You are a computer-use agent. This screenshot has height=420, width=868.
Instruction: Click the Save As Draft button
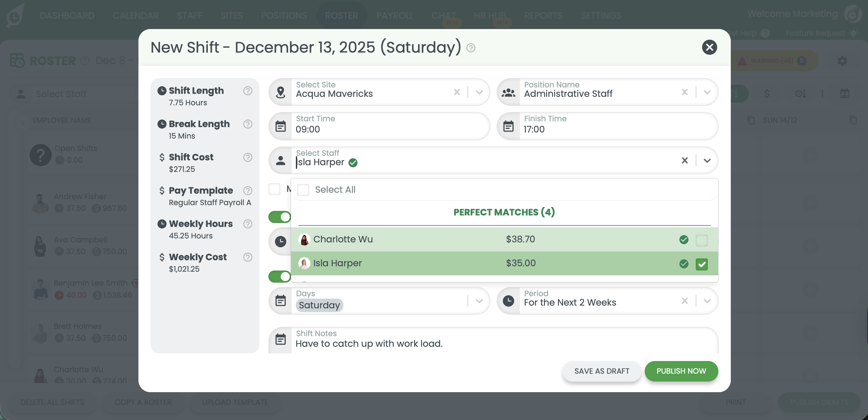pyautogui.click(x=601, y=371)
